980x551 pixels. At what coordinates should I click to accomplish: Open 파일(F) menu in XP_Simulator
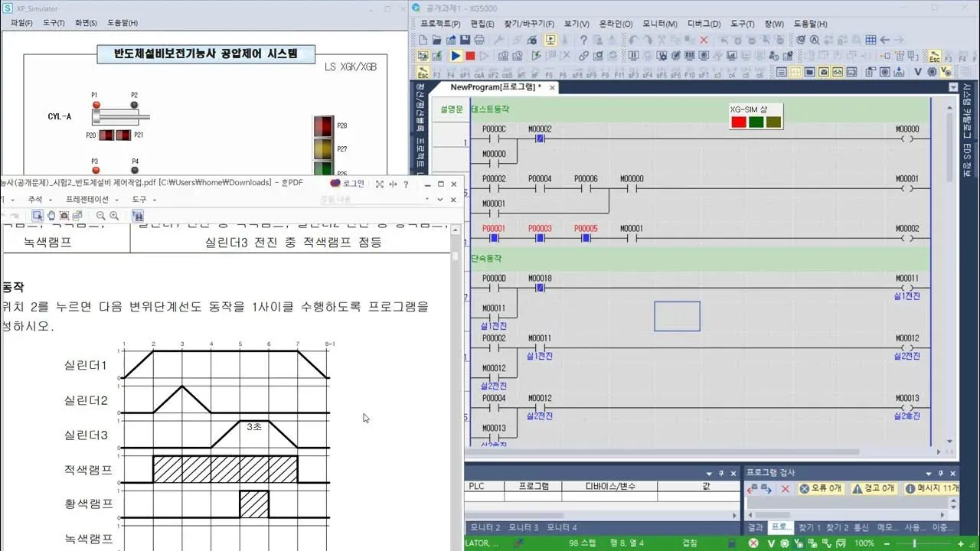coord(21,23)
